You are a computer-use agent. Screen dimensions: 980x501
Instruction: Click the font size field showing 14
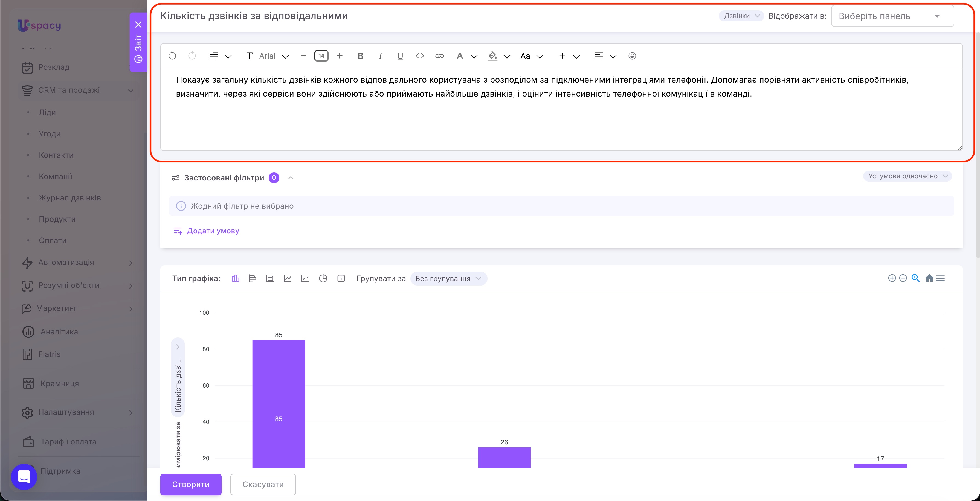pos(321,56)
